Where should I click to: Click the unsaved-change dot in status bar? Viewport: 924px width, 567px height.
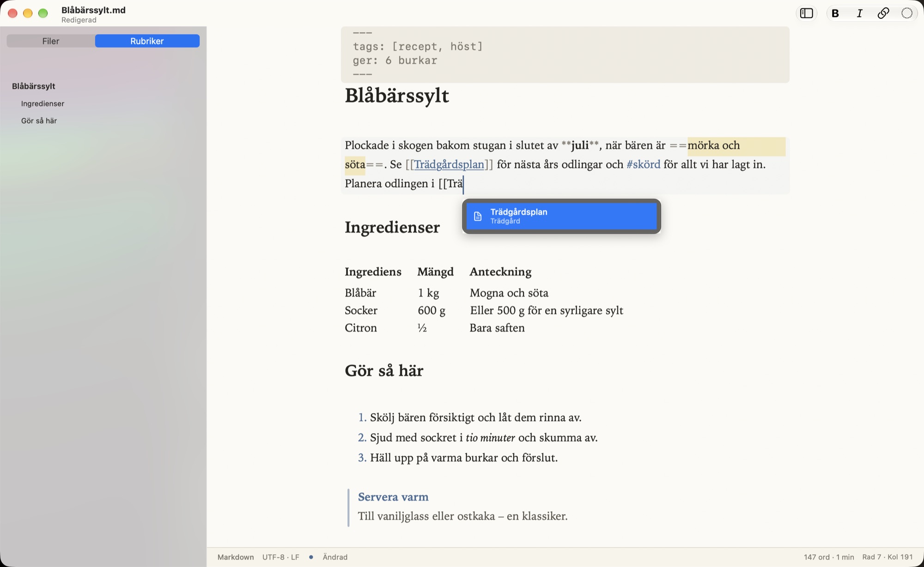pos(311,557)
